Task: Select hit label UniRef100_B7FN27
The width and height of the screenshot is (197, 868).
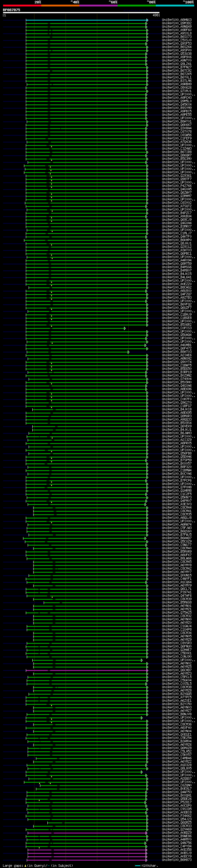Action: pyautogui.click(x=177, y=67)
